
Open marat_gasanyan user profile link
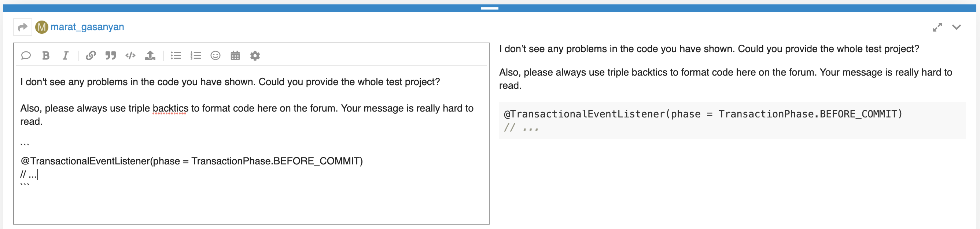coord(87,27)
